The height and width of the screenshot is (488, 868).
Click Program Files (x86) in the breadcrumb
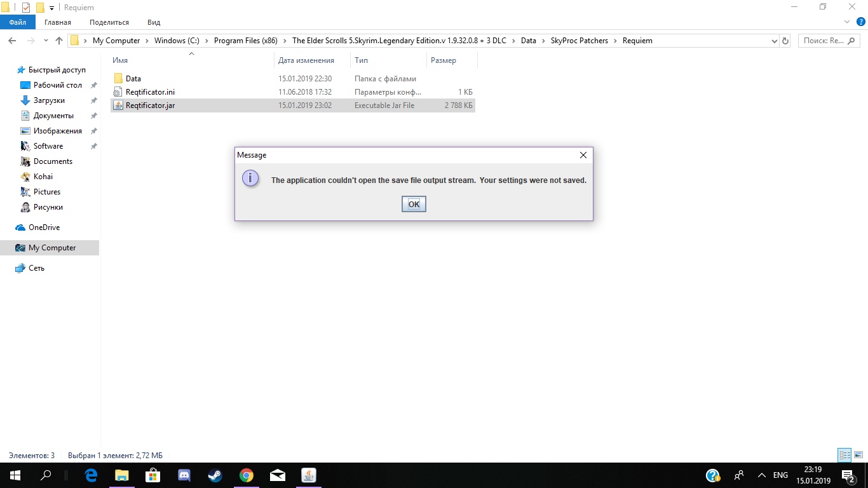click(247, 41)
